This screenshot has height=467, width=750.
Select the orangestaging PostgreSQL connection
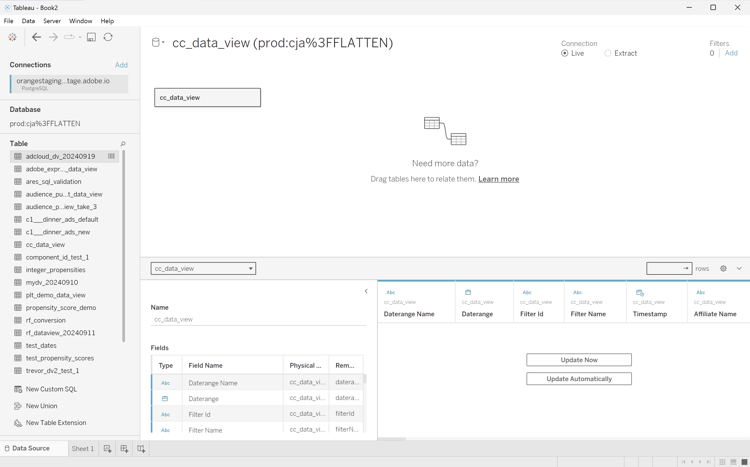(x=69, y=84)
